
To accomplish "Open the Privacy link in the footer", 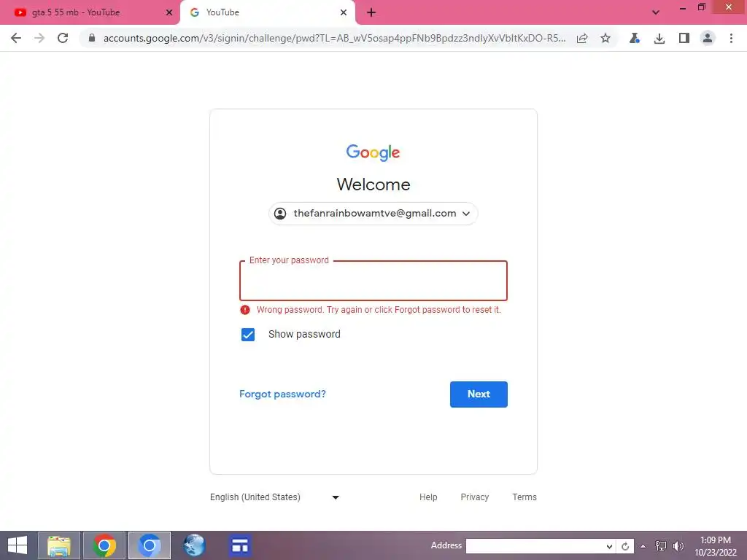I will click(x=474, y=497).
